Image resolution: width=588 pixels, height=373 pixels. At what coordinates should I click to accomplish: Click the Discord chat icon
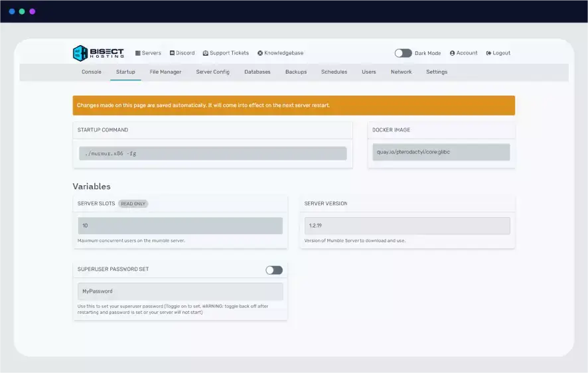point(172,53)
